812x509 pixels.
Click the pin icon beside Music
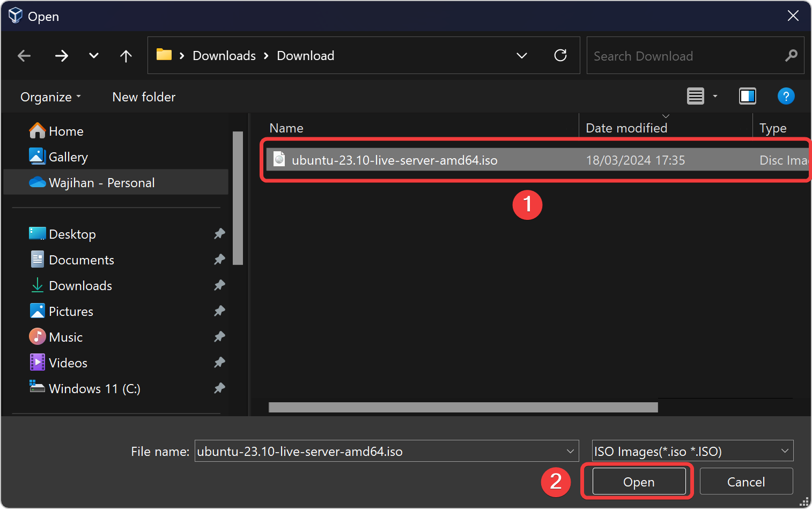[x=219, y=337]
